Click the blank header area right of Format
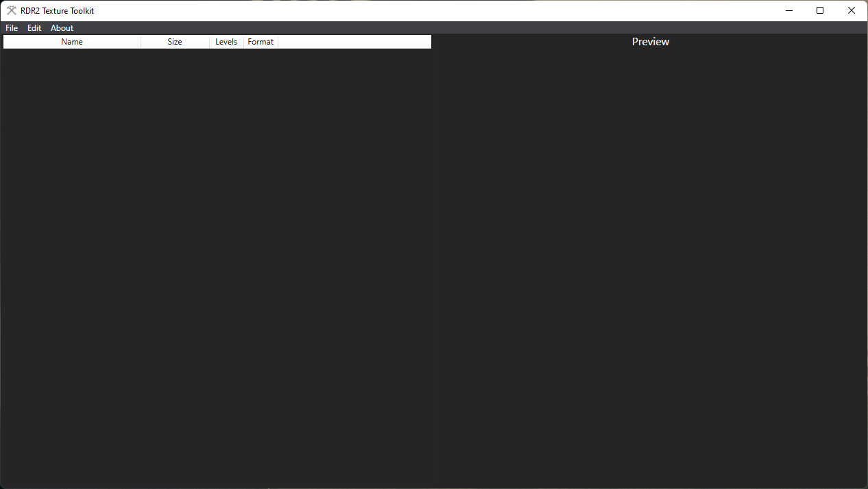 pos(354,42)
